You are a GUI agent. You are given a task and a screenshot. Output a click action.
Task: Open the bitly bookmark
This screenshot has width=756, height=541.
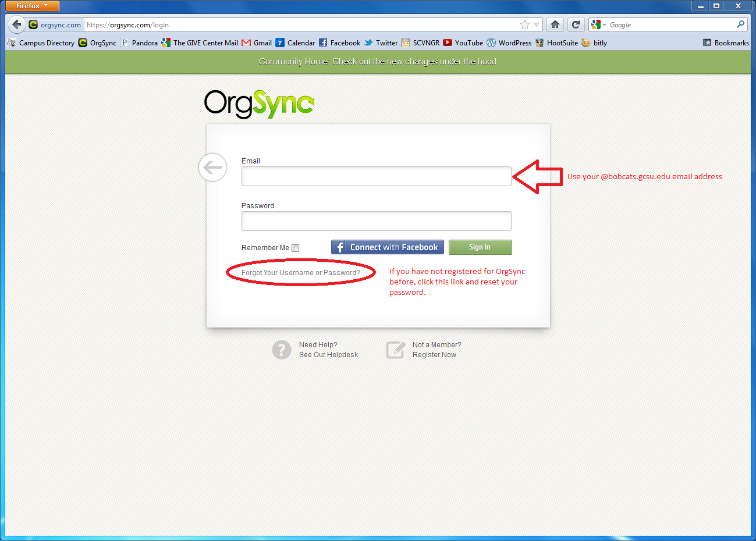[594, 42]
